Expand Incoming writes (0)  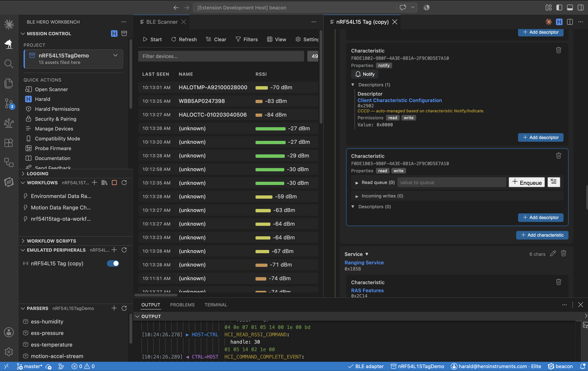[357, 196]
